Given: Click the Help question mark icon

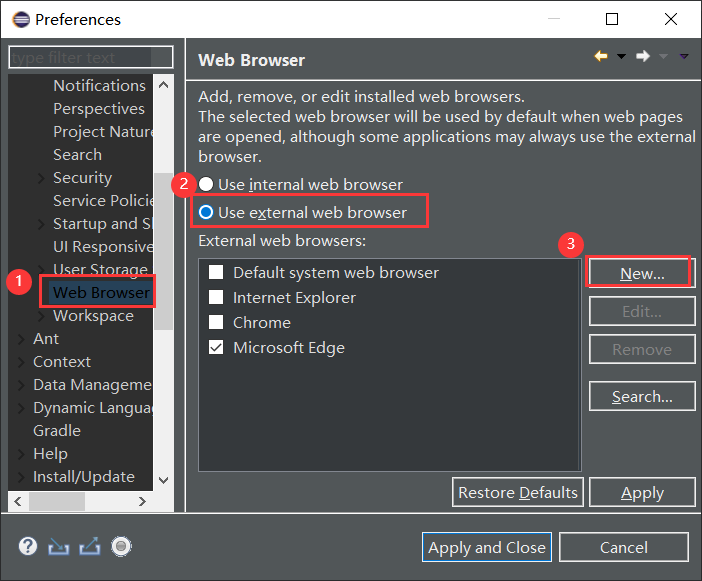Looking at the screenshot, I should click(28, 546).
